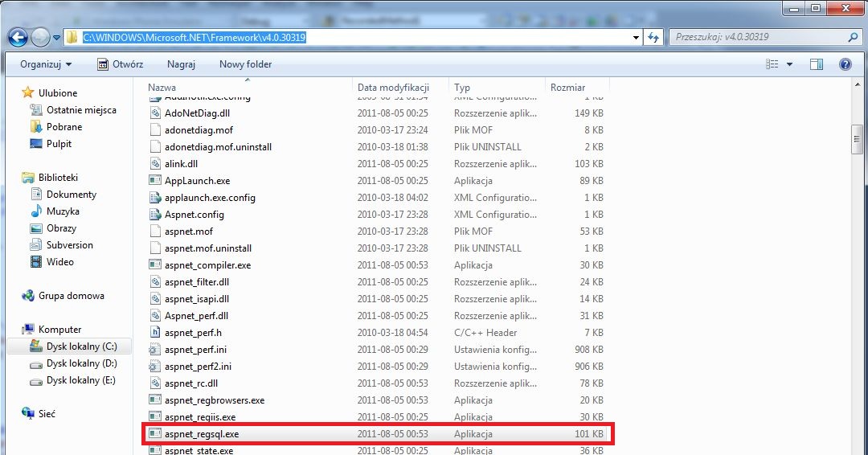Go back with the Back arrow button
868x455 pixels.
coord(18,37)
